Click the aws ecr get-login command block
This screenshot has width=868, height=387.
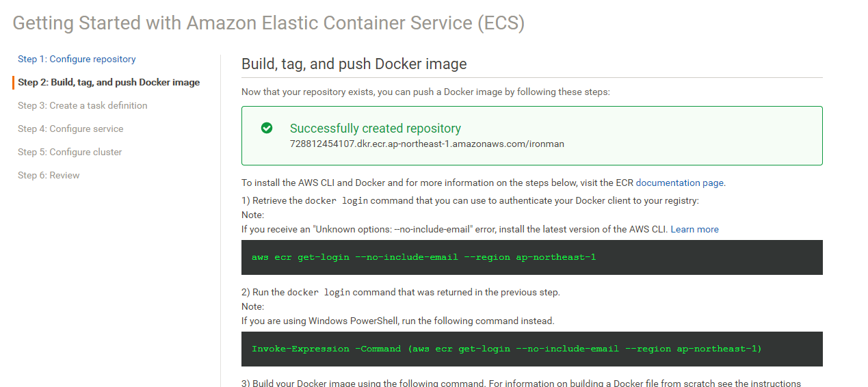tap(531, 257)
